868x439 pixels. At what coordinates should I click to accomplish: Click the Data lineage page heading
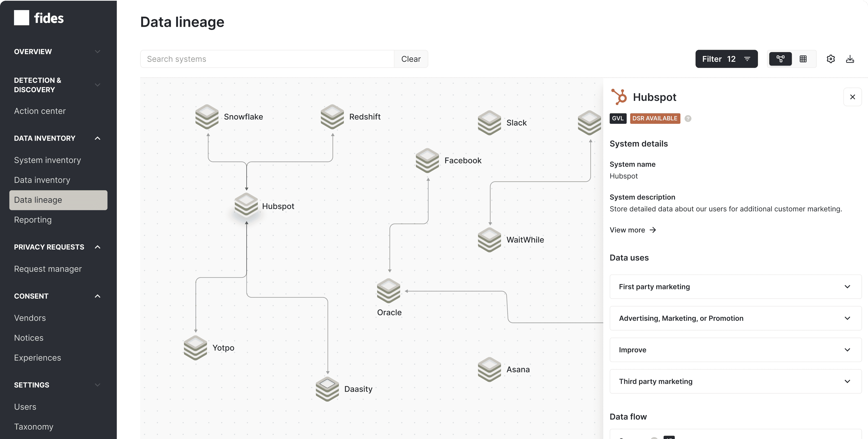(182, 22)
